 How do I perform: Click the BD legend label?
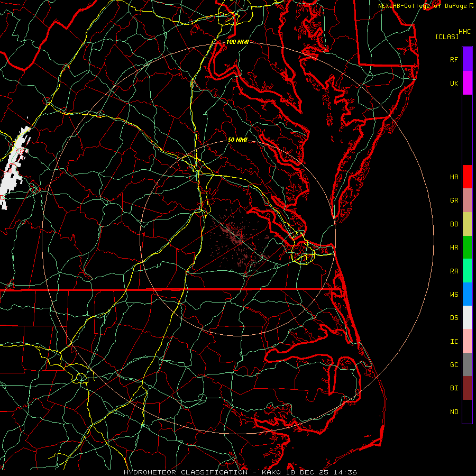454,224
